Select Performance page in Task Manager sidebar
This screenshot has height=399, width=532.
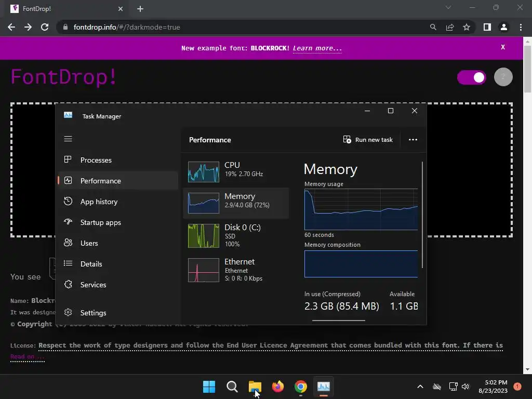pyautogui.click(x=118, y=181)
